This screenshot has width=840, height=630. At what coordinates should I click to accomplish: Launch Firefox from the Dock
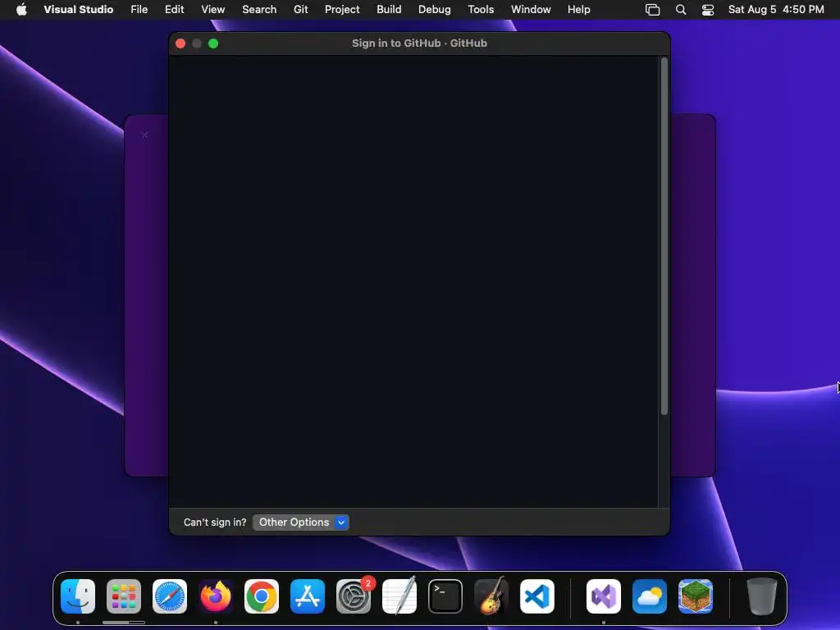tap(216, 596)
